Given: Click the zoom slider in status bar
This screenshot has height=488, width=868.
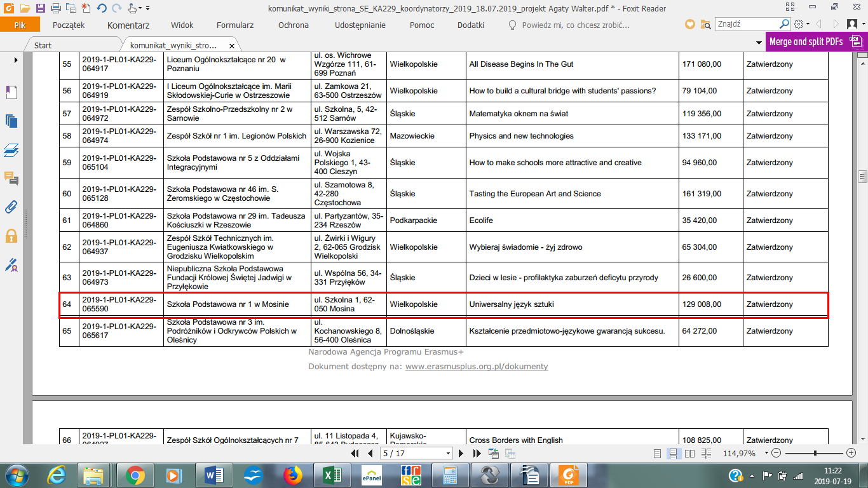Looking at the screenshot, I should (814, 453).
